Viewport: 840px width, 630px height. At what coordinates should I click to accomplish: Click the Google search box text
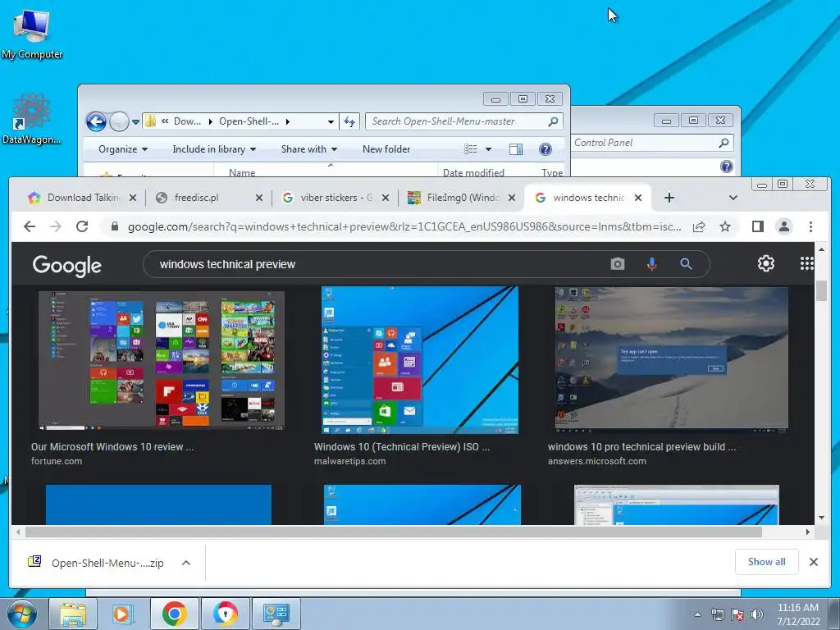coord(227,264)
